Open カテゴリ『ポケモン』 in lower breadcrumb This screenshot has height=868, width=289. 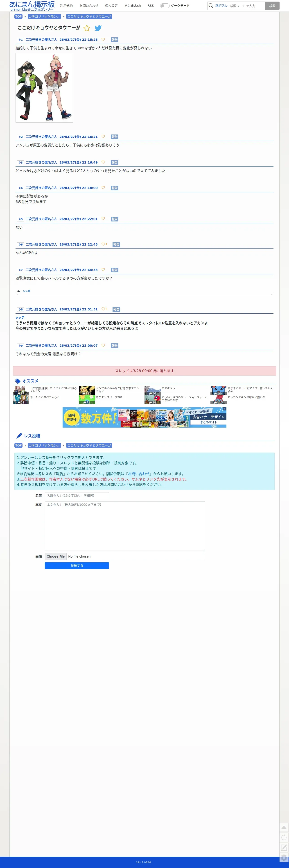[x=44, y=445]
